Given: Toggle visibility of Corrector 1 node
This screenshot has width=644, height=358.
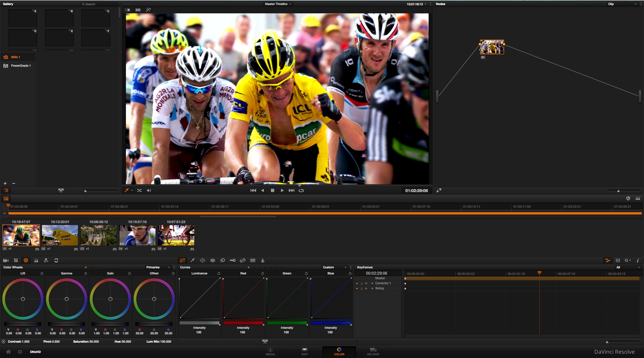Looking at the screenshot, I should [x=356, y=283].
